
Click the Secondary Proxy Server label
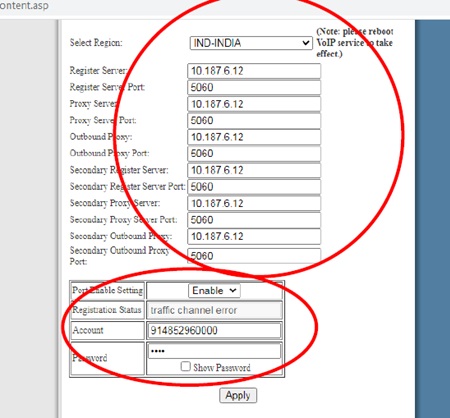[115, 203]
